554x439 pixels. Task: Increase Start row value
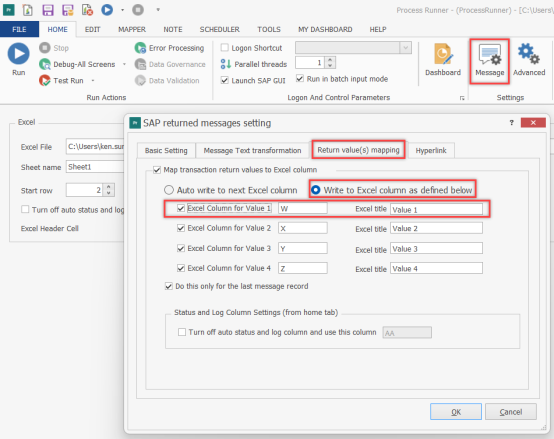click(x=109, y=187)
